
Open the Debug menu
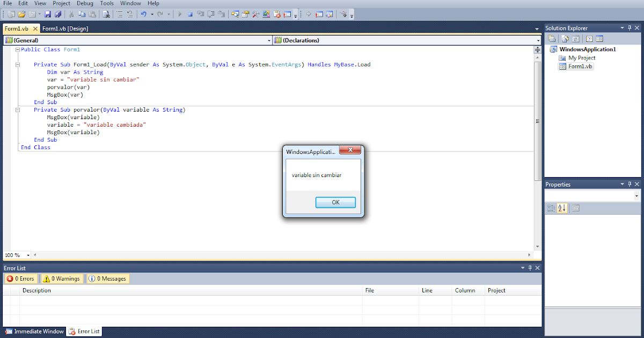(x=85, y=3)
